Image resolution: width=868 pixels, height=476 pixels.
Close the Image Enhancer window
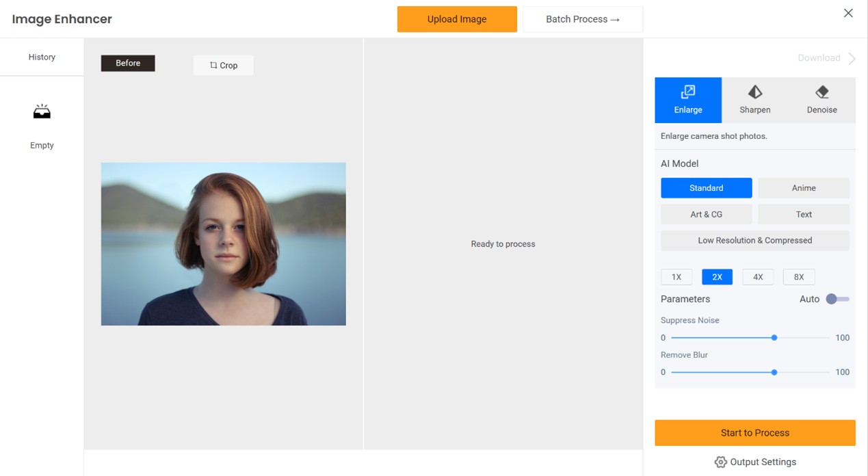(x=848, y=13)
